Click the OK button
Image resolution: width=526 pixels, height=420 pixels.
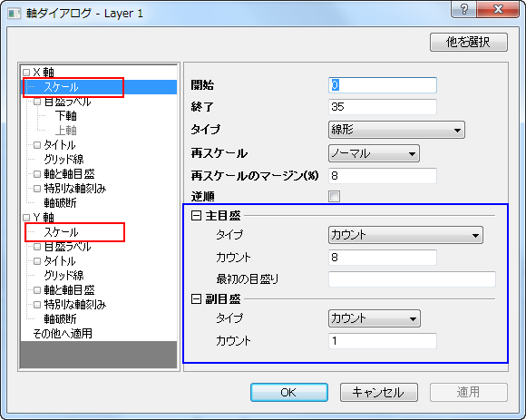288,392
